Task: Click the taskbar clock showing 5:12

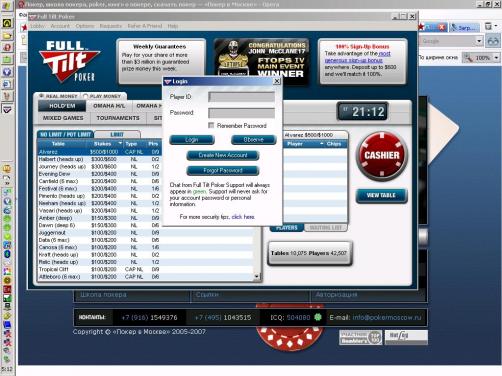Action: click(x=7, y=369)
